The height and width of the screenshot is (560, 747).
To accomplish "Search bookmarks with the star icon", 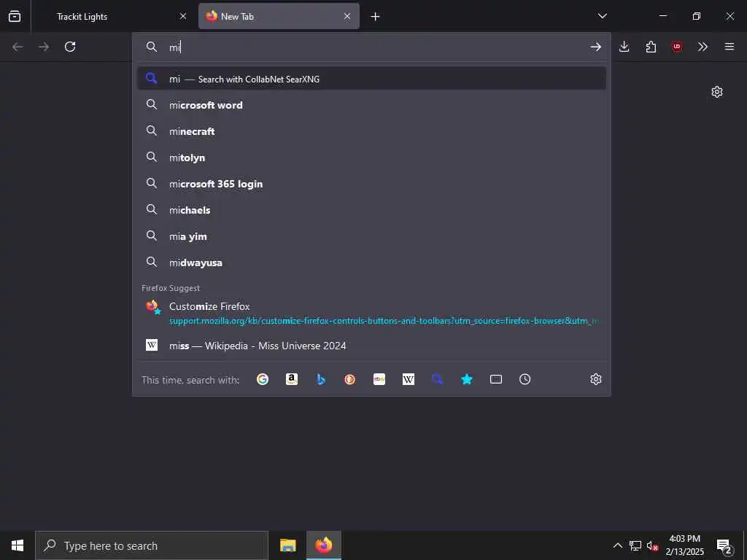I will point(467,379).
